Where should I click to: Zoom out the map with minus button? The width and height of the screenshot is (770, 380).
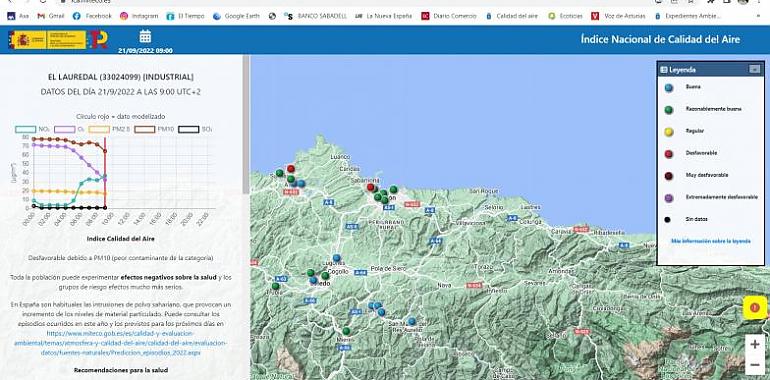tap(755, 365)
